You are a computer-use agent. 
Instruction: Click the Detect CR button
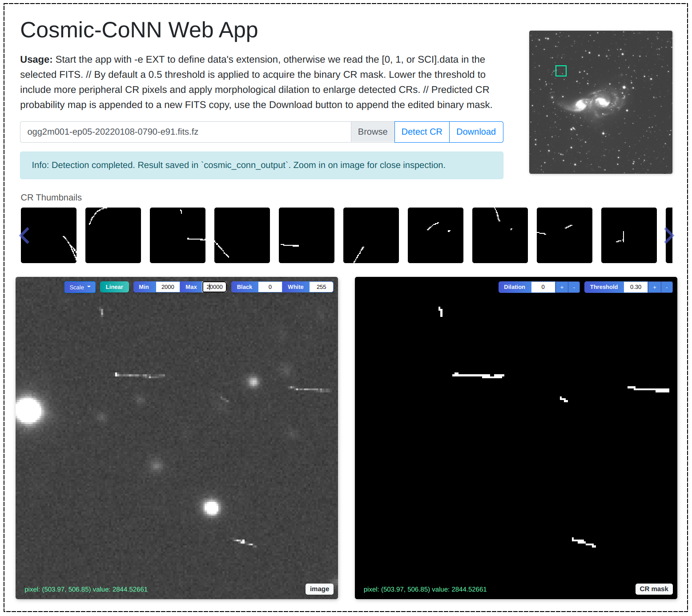click(422, 132)
